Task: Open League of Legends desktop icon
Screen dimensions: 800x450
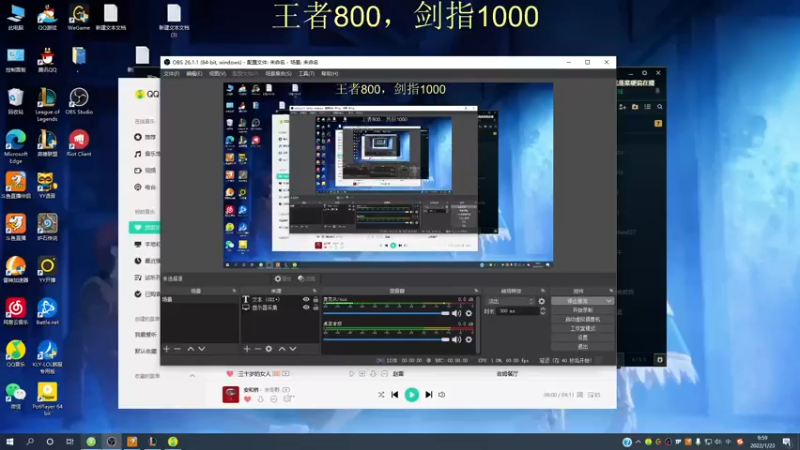Action: 47,104
